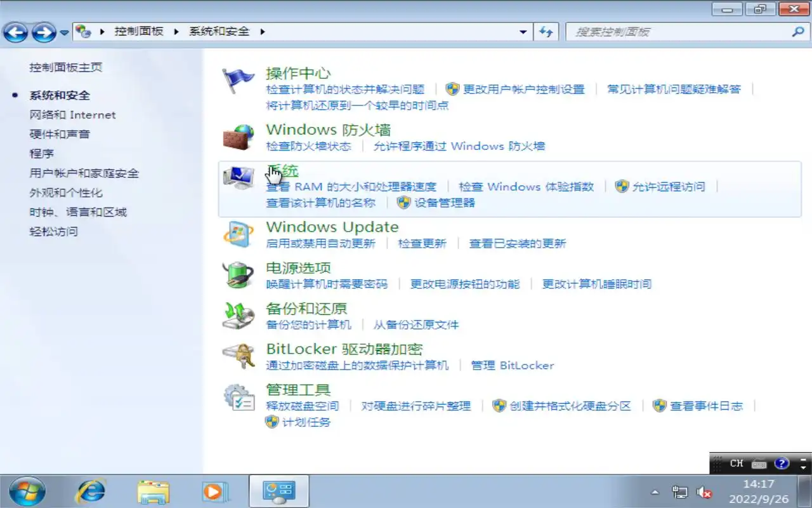This screenshot has width=812, height=508.
Task: Click the CH input language indicator
Action: 737,464
